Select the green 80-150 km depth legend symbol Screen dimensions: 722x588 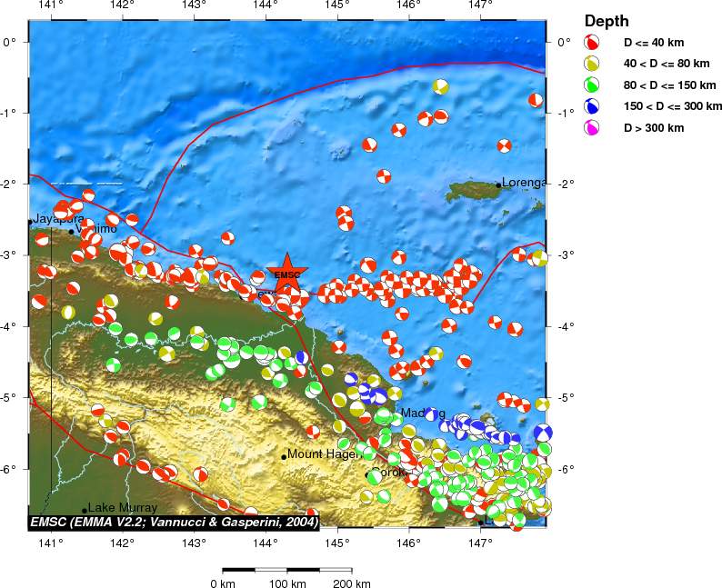coord(592,85)
